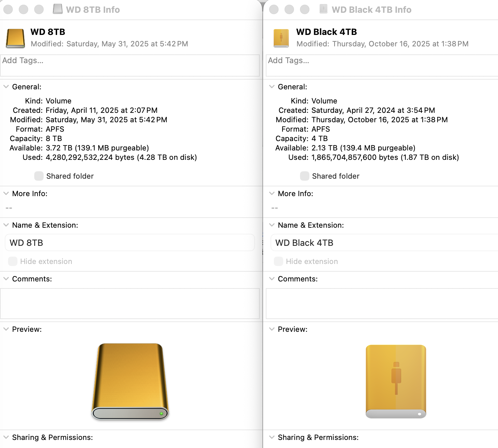This screenshot has width=498, height=448.
Task: Collapse Comments section in WD Black 4TB window
Action: click(272, 279)
